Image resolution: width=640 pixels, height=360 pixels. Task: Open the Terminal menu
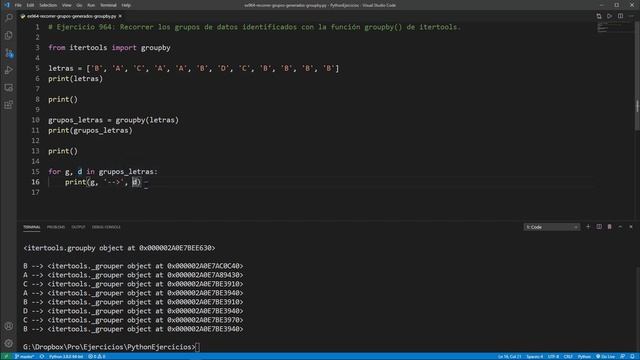tap(108, 5)
